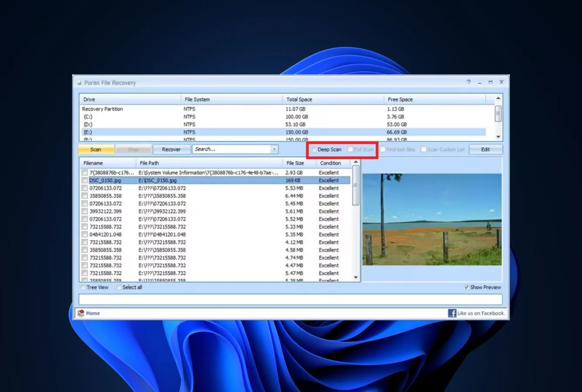Click the 4.47 MB file size cell
This screenshot has height=392, width=582.
click(x=294, y=265)
